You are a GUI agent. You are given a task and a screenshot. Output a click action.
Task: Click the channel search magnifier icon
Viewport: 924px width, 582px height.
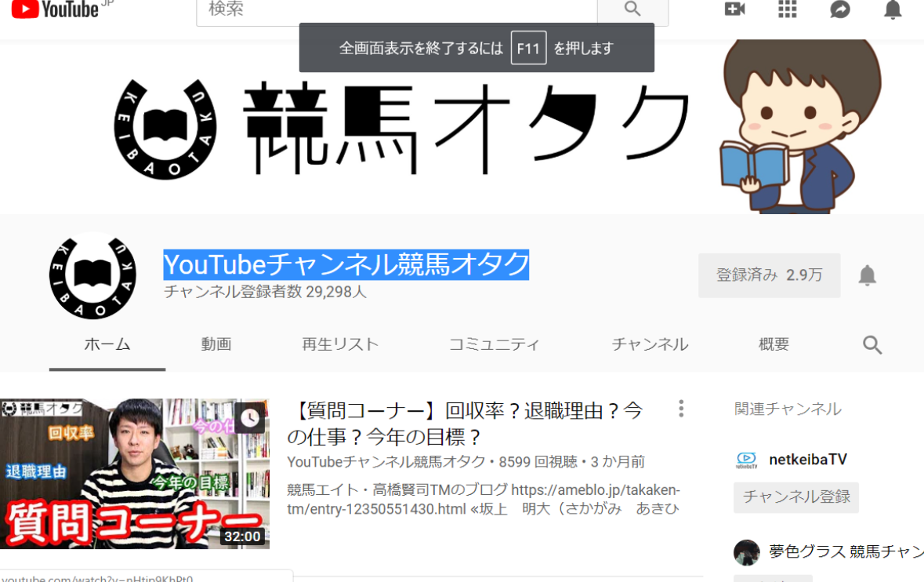(872, 344)
